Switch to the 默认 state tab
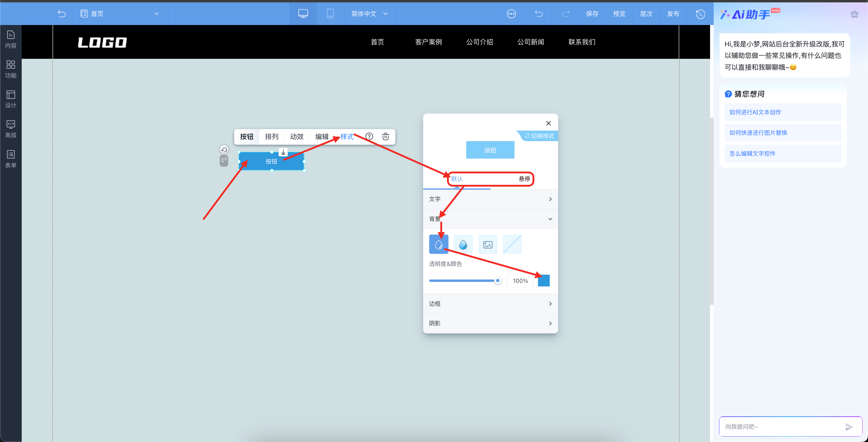This screenshot has height=442, width=868. [x=457, y=179]
